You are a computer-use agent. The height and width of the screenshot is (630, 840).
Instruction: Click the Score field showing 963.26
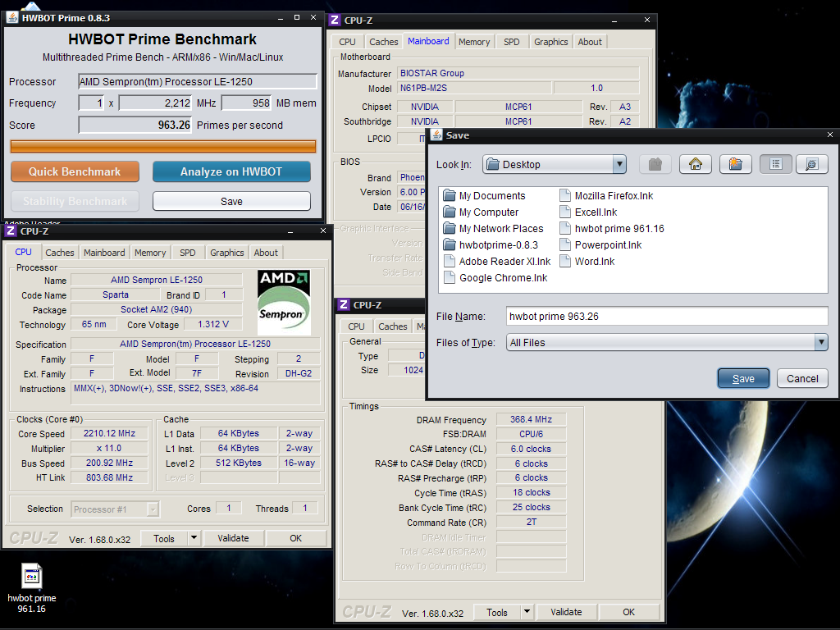coord(135,125)
